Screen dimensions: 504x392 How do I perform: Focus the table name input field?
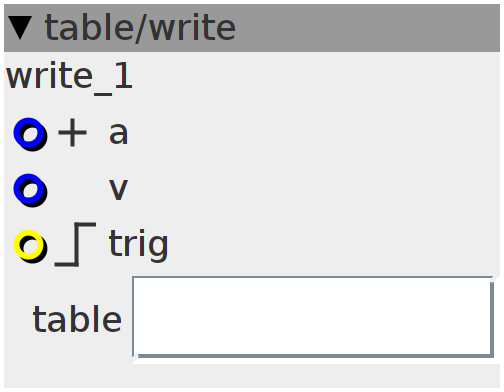coord(313,317)
